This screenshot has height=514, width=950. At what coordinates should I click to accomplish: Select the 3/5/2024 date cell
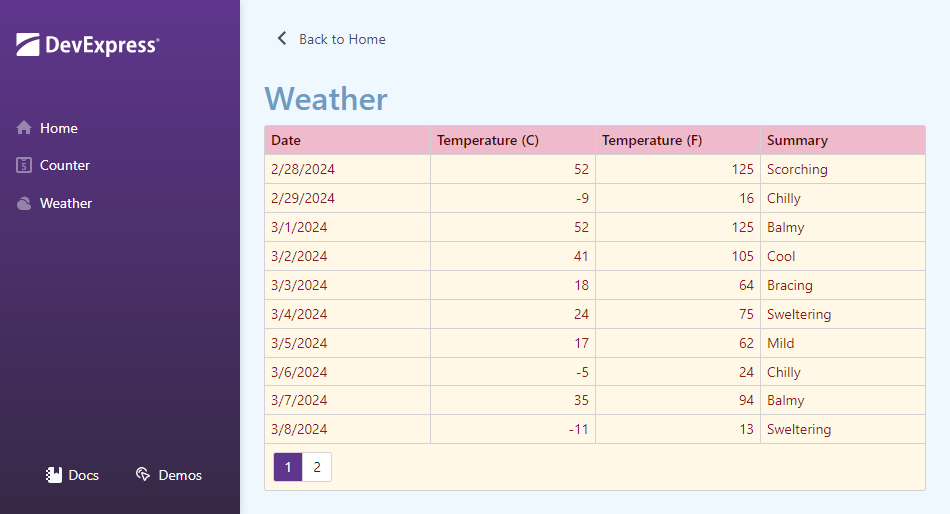click(348, 343)
